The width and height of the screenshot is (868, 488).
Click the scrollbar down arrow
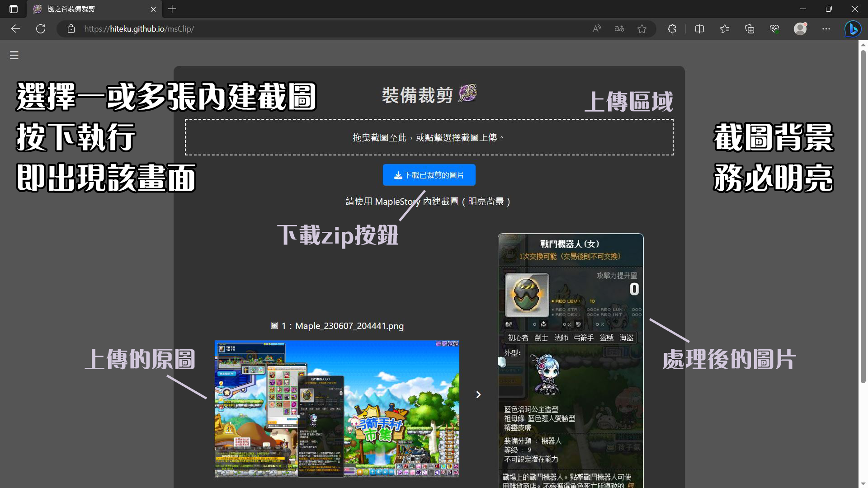coord(863,483)
